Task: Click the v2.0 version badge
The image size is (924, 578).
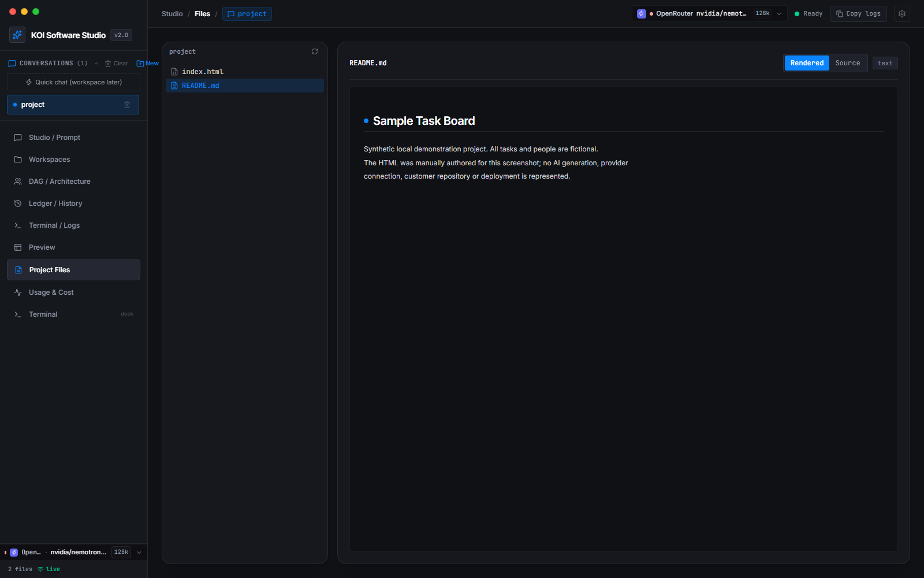Action: tap(121, 35)
